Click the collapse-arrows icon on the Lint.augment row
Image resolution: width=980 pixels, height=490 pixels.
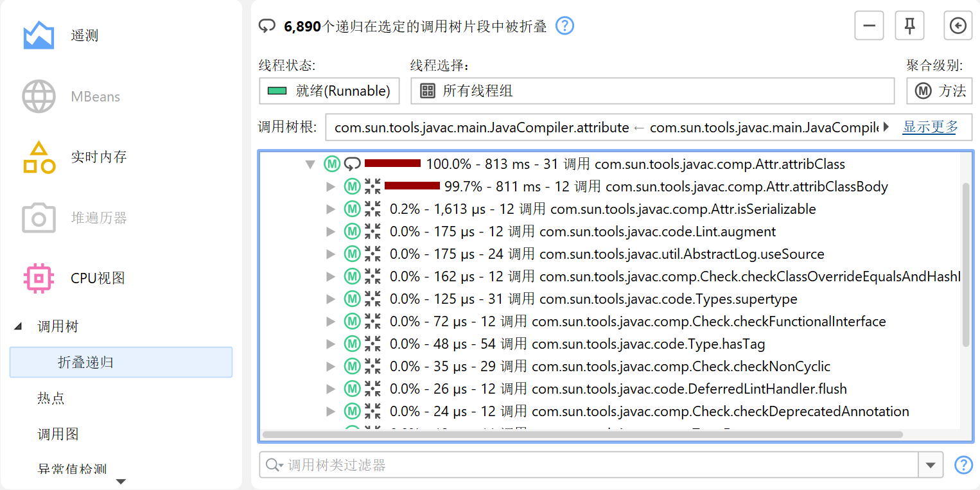coord(372,231)
